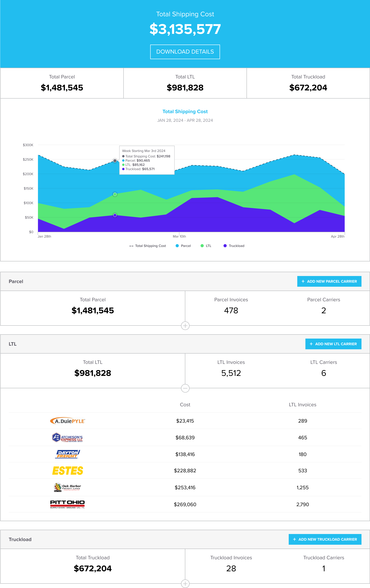This screenshot has height=588, width=370.
Task: Toggle Parcel series in chart legend
Action: click(x=183, y=246)
